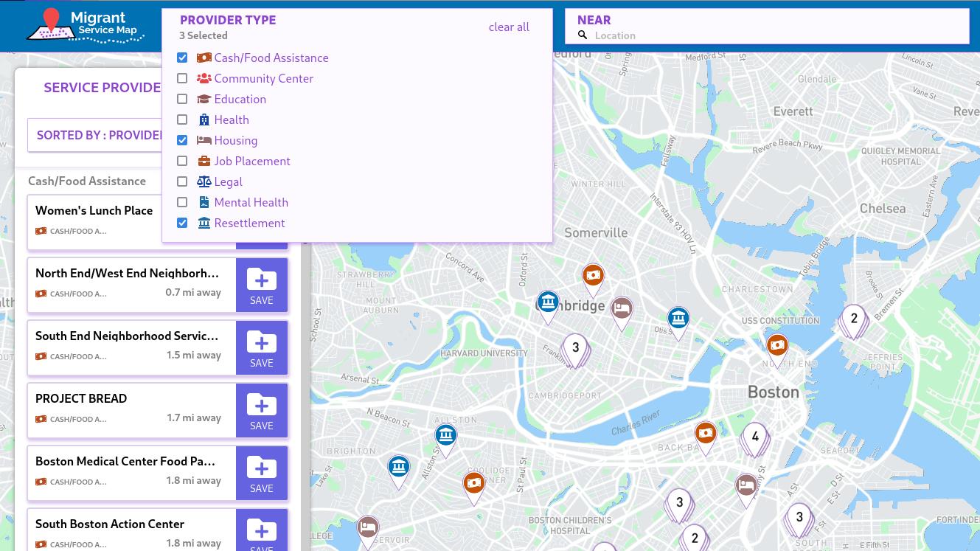980x551 pixels.
Task: Collapse the Provider Type filter header
Action: pyautogui.click(x=228, y=20)
